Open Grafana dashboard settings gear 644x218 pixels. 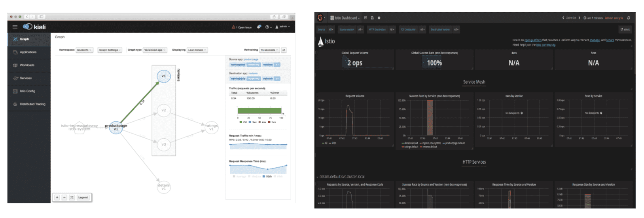379,18
